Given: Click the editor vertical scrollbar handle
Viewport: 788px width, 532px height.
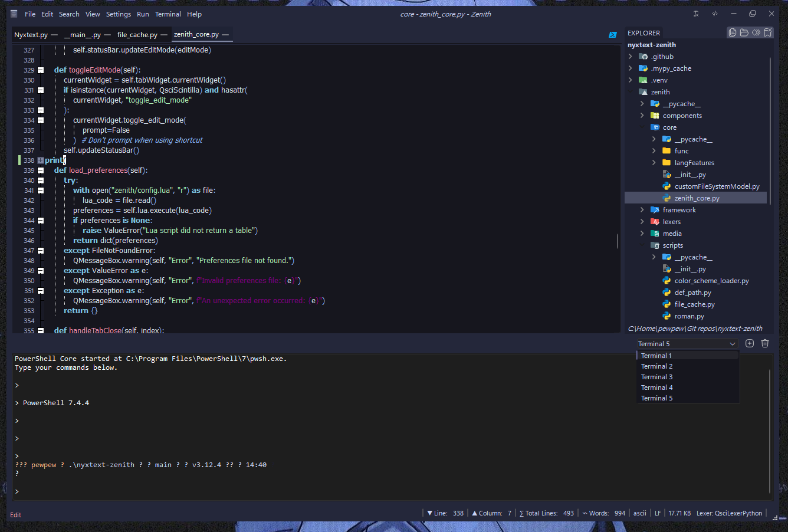Looking at the screenshot, I should (x=618, y=241).
